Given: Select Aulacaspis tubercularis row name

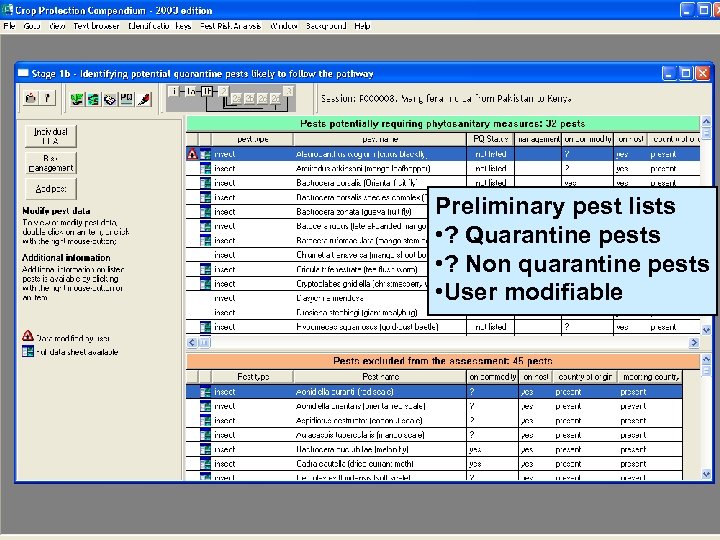Looking at the screenshot, I should coord(360,435).
